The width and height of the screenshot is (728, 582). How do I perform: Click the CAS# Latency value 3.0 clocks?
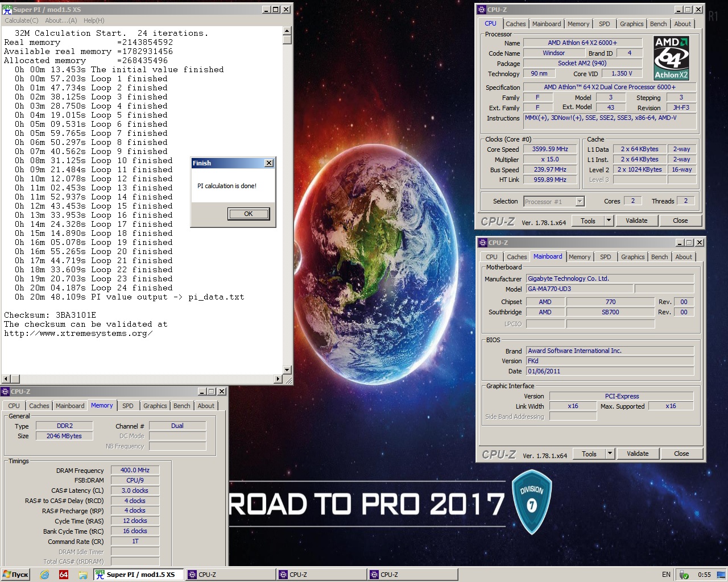coord(135,490)
